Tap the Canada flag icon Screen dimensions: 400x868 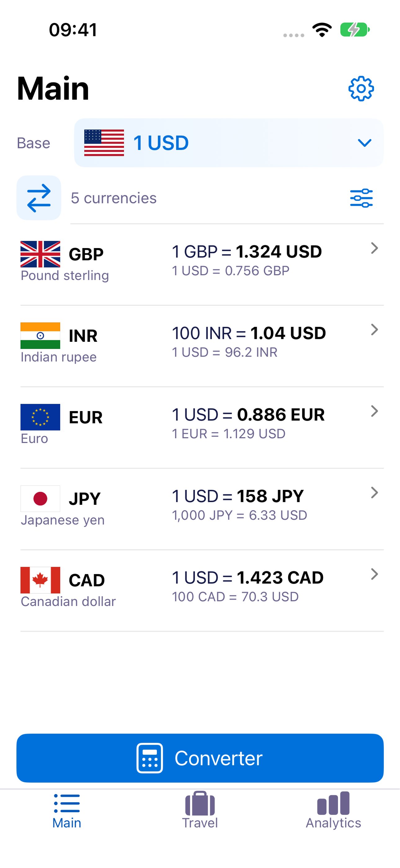tap(40, 580)
